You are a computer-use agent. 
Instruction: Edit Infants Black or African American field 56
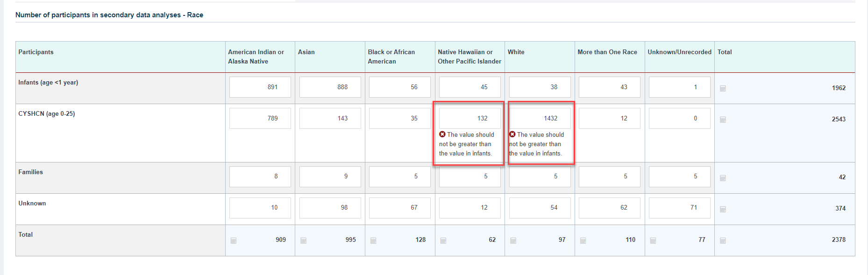click(x=400, y=87)
